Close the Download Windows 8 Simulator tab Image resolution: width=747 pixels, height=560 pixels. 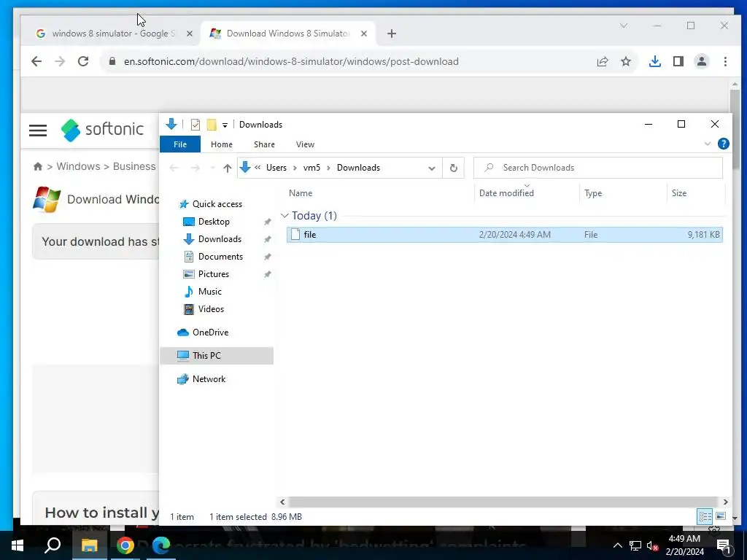[363, 34]
